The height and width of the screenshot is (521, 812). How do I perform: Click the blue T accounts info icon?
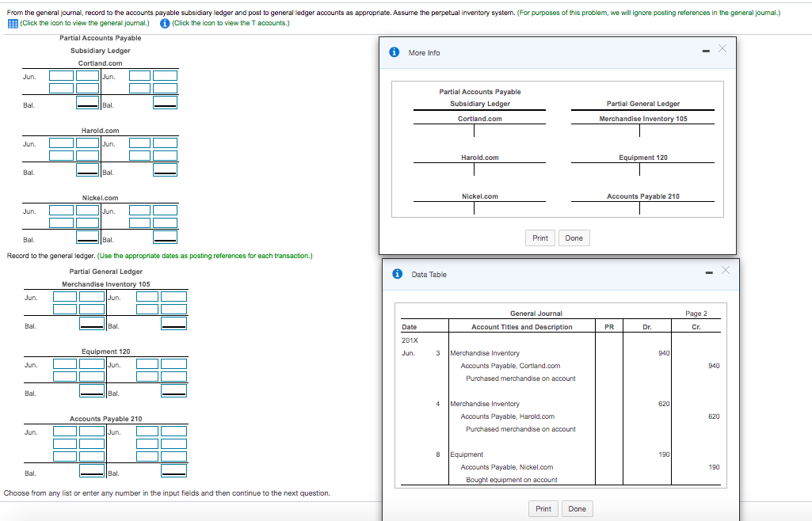tap(165, 23)
